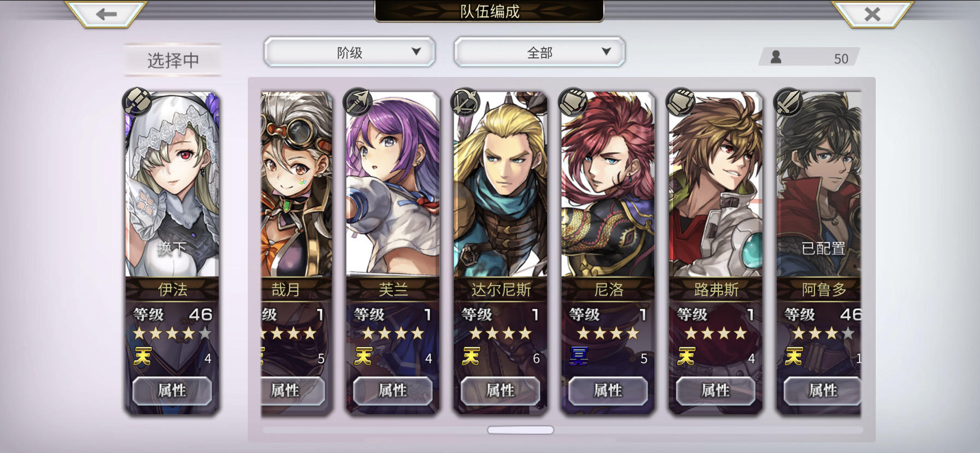Open the 全部 filter dropdown
Viewport: 980px width, 453px height.
[539, 53]
